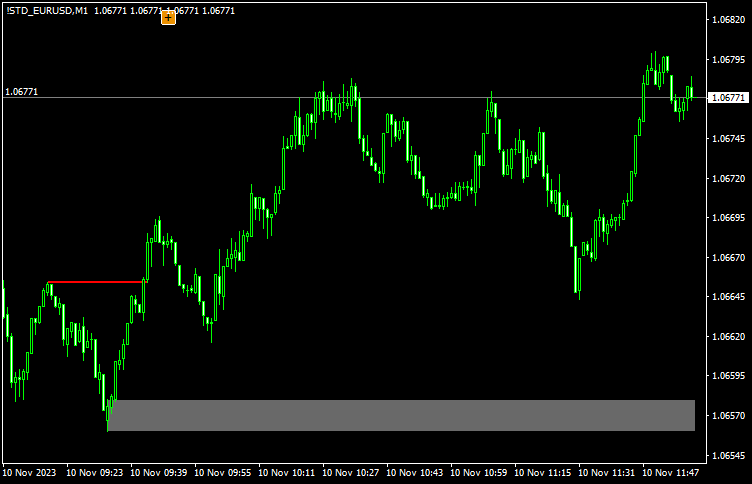Click the 10 Nov 2023 time label

[x=31, y=472]
